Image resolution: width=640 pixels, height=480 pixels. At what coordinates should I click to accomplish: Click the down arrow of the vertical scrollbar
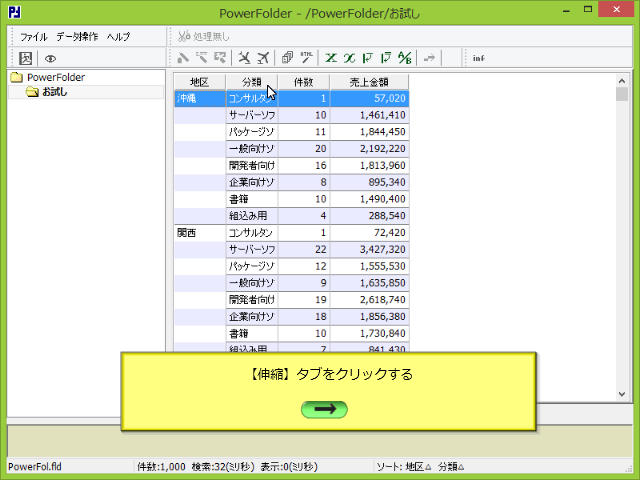[622, 394]
